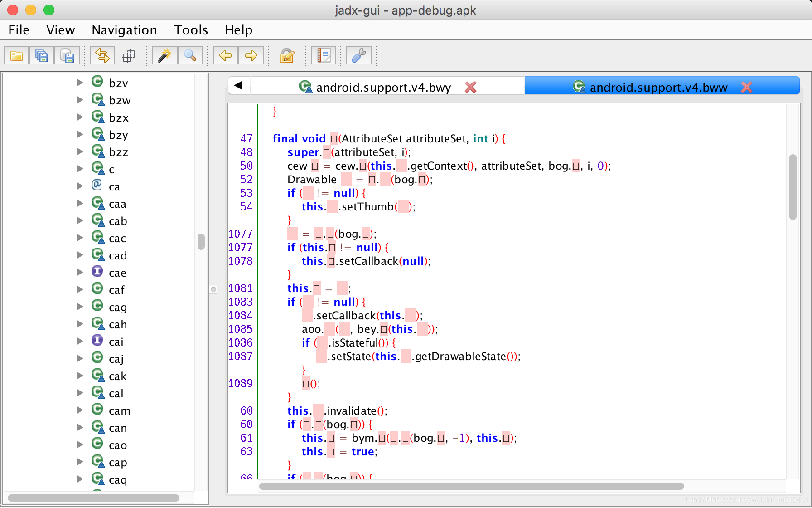Navigate forward with right arrow icon
Screen dimensions: 812x508
point(251,56)
